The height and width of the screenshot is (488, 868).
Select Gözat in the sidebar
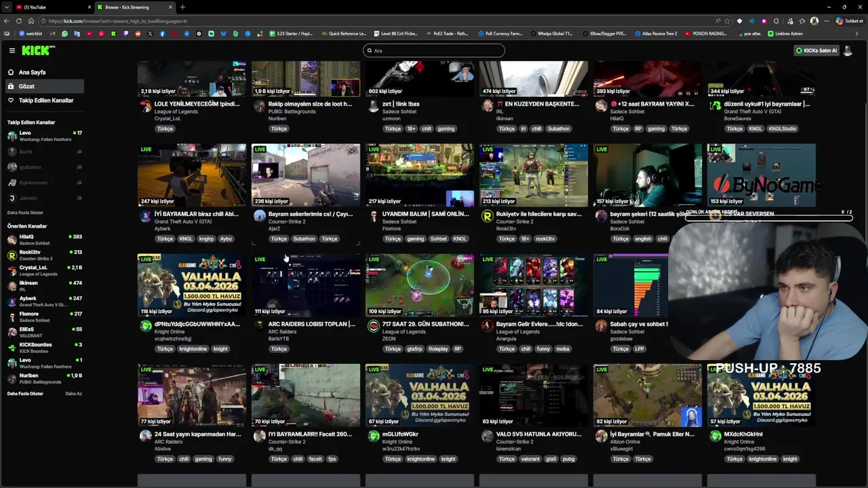coord(44,86)
